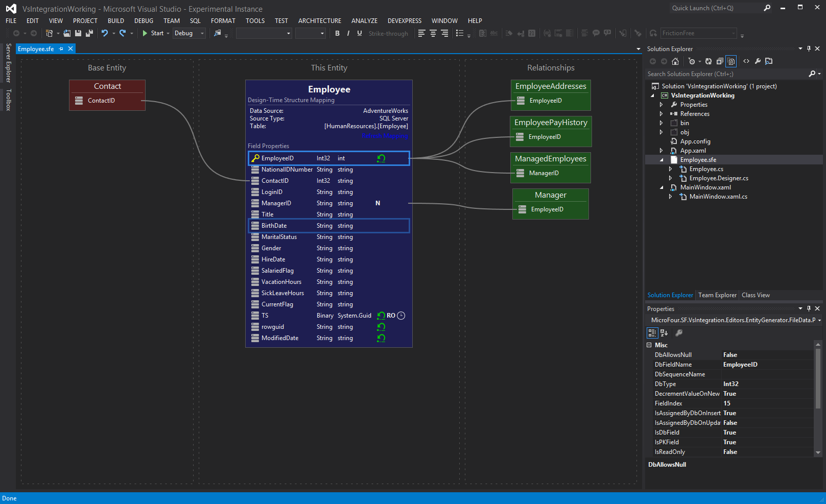Click the Save All toolbar icon
The width and height of the screenshot is (826, 504).
(89, 33)
